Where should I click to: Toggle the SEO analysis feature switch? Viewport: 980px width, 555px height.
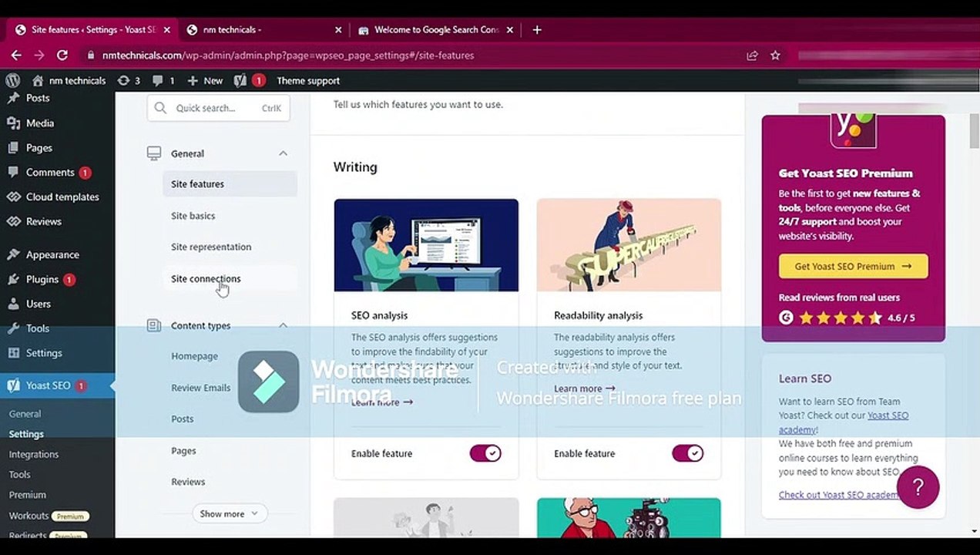[485, 453]
